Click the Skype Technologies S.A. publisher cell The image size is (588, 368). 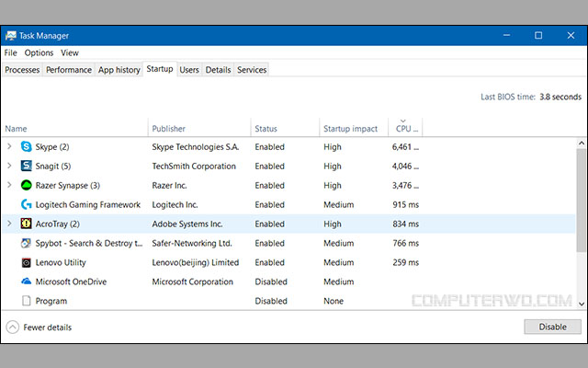196,147
